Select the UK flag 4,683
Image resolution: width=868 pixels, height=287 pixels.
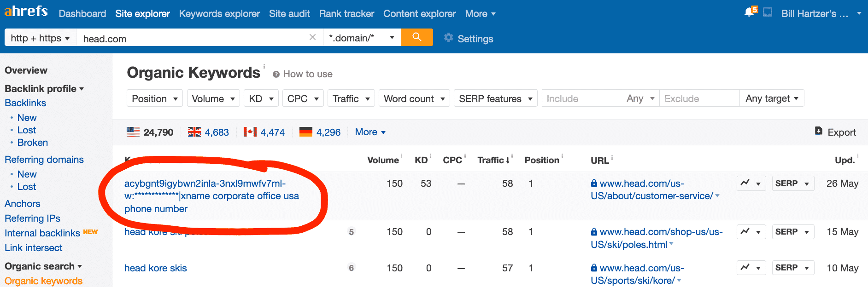point(194,132)
